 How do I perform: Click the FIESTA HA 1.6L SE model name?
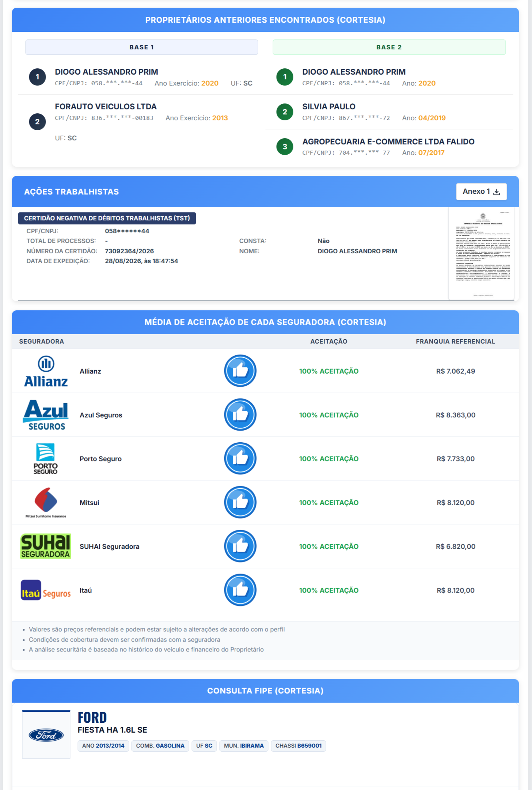click(x=113, y=730)
